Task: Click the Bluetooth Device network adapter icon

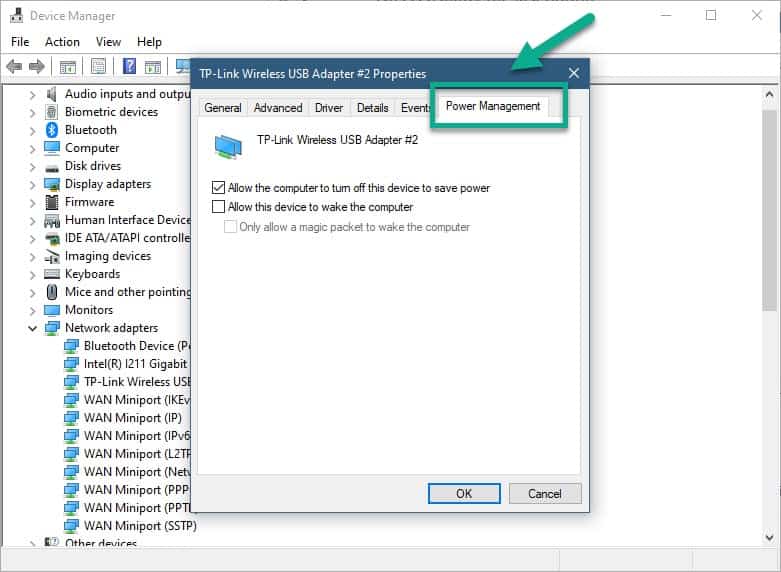Action: [x=71, y=346]
